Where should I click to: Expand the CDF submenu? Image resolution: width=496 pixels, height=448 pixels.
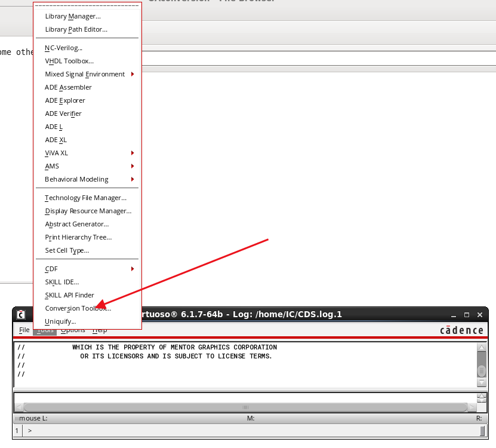[x=51, y=269]
